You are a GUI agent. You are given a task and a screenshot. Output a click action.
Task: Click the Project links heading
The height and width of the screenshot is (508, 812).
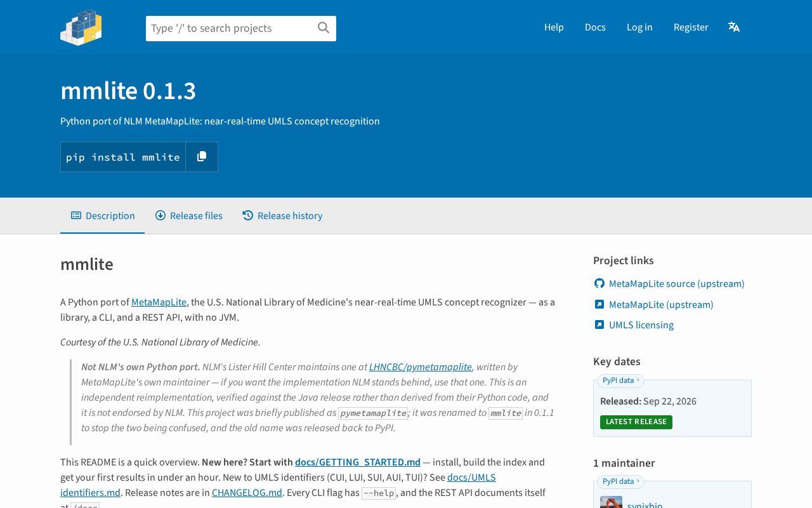pyautogui.click(x=624, y=260)
